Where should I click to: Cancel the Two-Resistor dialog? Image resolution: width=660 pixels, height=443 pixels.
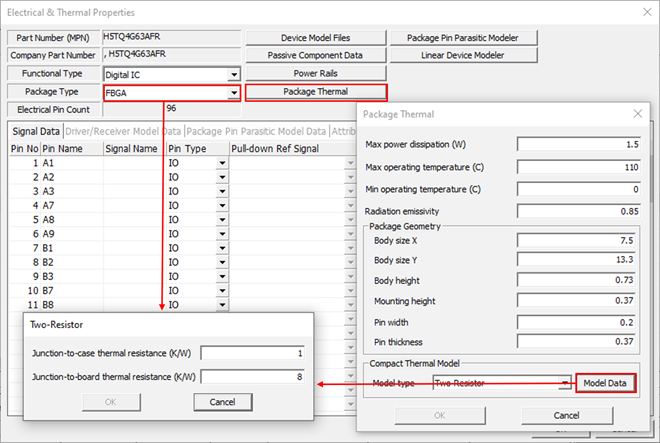pyautogui.click(x=222, y=402)
